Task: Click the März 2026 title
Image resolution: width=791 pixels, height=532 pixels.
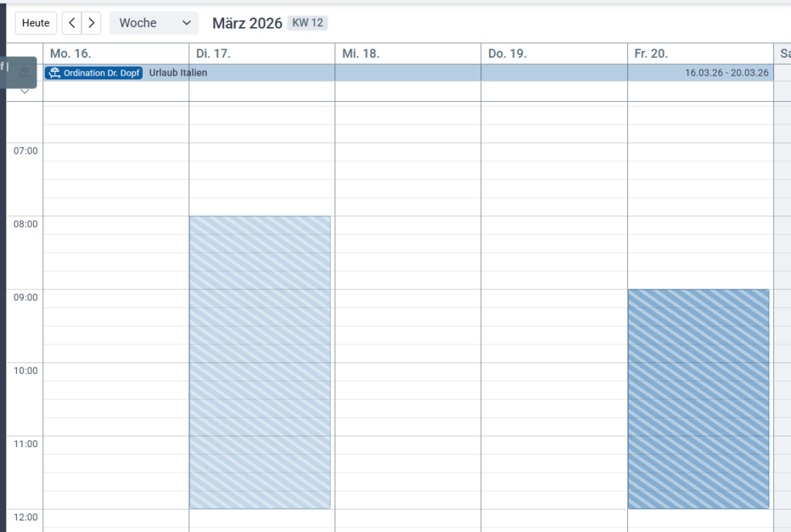Action: tap(247, 23)
